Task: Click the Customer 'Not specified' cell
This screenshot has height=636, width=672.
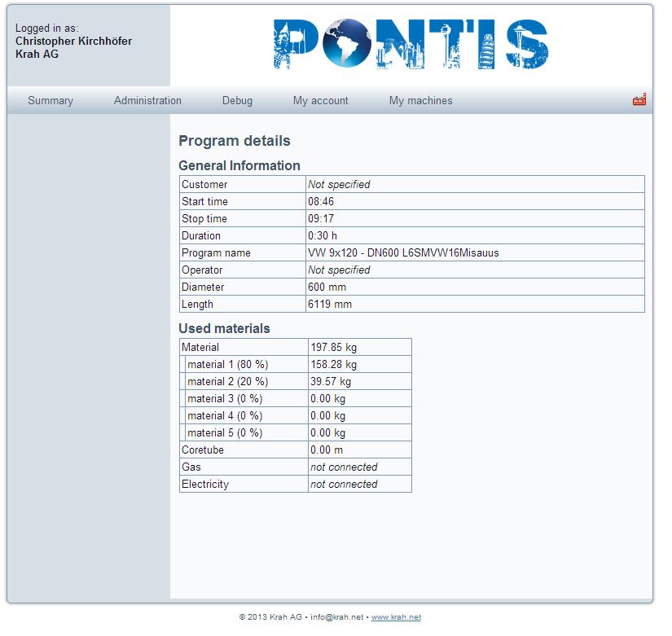Action: 339,185
